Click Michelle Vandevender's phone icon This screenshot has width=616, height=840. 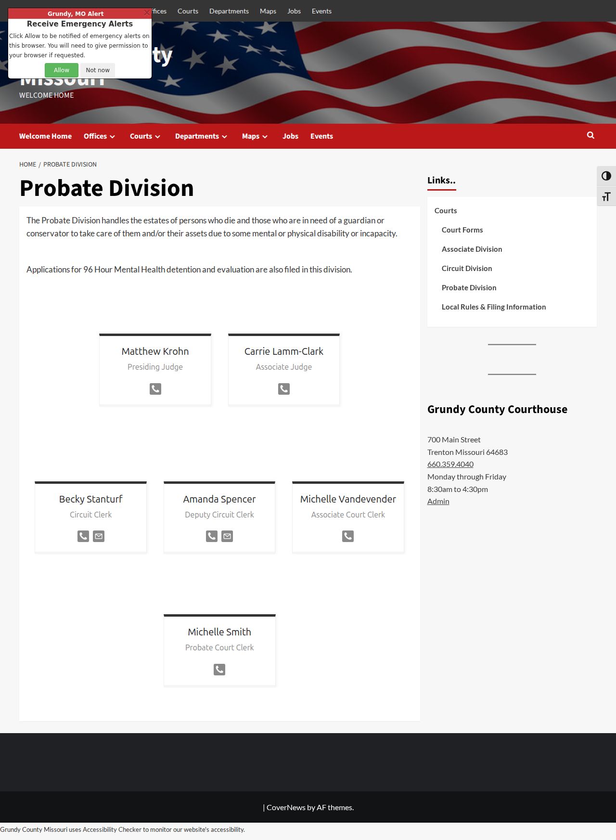(x=348, y=536)
